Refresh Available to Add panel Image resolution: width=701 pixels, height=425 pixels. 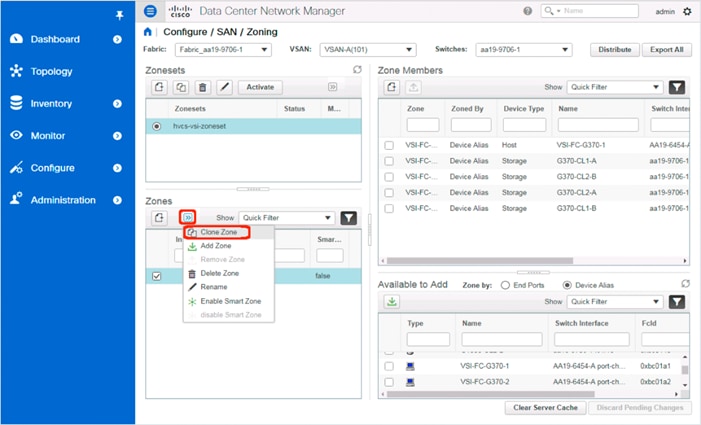tap(685, 284)
